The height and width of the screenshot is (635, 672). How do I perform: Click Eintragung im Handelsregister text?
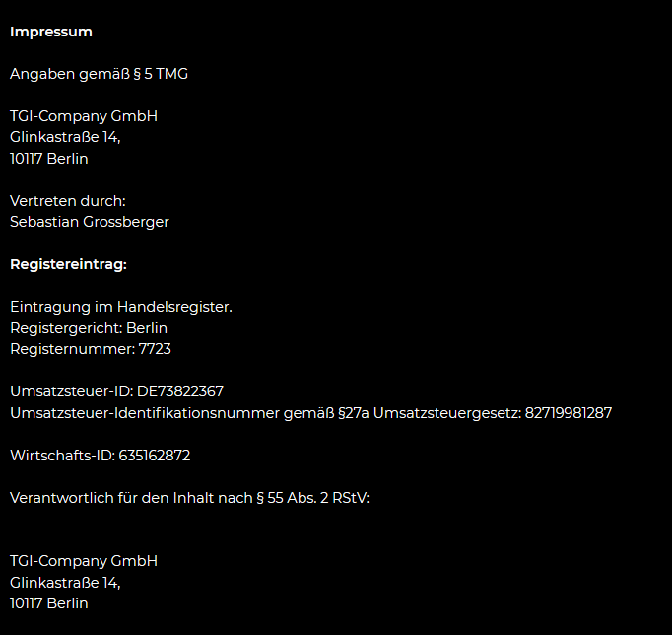[x=121, y=307]
